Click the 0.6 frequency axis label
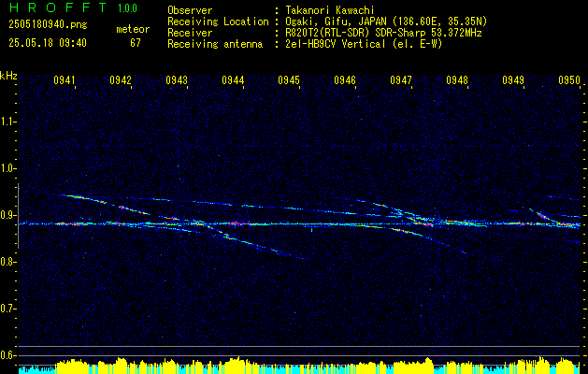This screenshot has width=588, height=374. [x=7, y=355]
